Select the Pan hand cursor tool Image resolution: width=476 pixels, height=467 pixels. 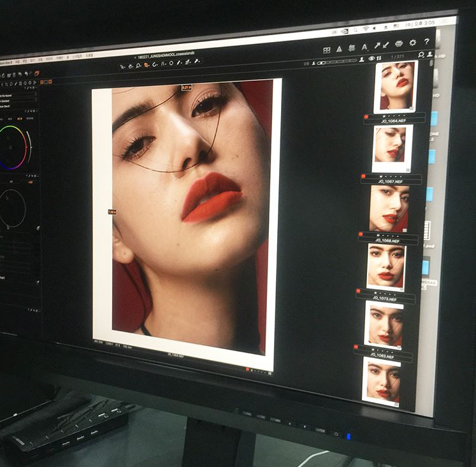[131, 66]
